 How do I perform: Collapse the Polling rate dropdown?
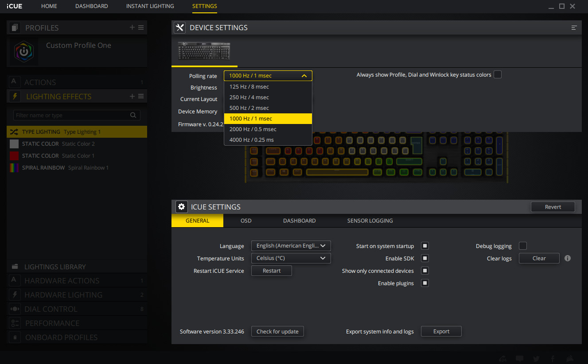(268, 76)
